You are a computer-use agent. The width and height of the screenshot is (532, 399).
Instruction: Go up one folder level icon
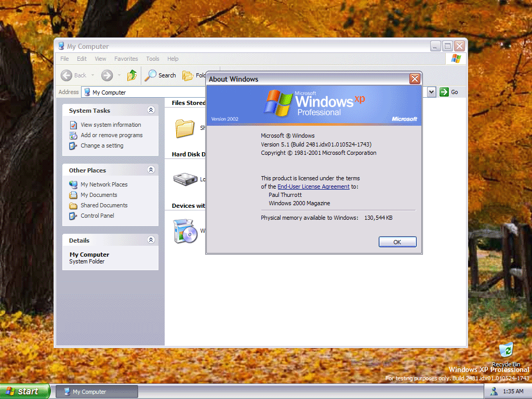[x=132, y=75]
